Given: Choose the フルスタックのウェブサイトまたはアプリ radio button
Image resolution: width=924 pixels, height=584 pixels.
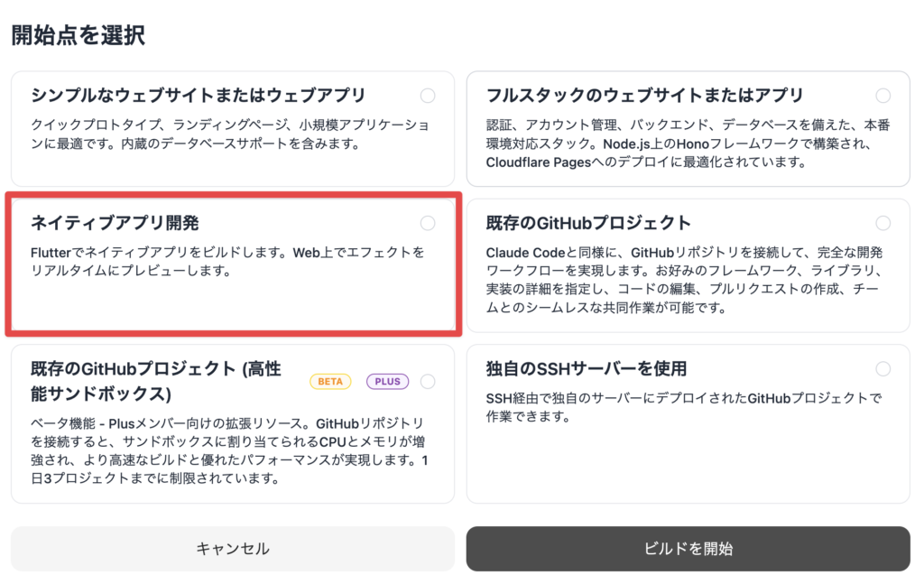Looking at the screenshot, I should click(882, 96).
